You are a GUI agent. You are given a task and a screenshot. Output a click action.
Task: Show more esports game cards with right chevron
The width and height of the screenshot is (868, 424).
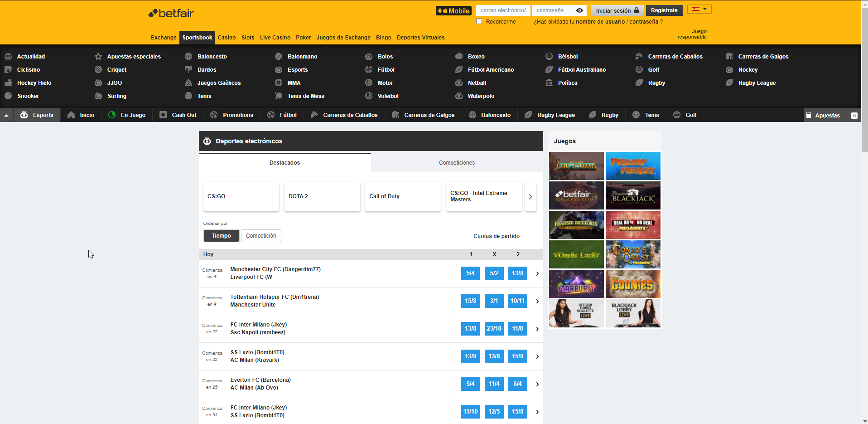[x=530, y=197]
